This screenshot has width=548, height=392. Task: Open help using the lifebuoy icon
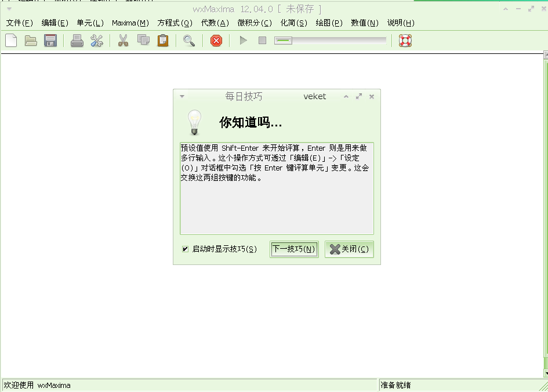point(405,41)
